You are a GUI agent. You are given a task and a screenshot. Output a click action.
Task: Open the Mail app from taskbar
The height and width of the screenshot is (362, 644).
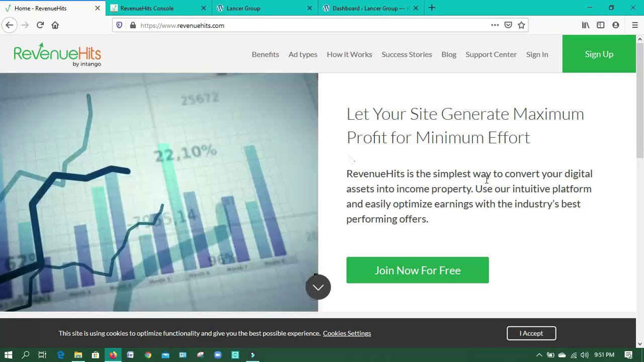(x=166, y=355)
